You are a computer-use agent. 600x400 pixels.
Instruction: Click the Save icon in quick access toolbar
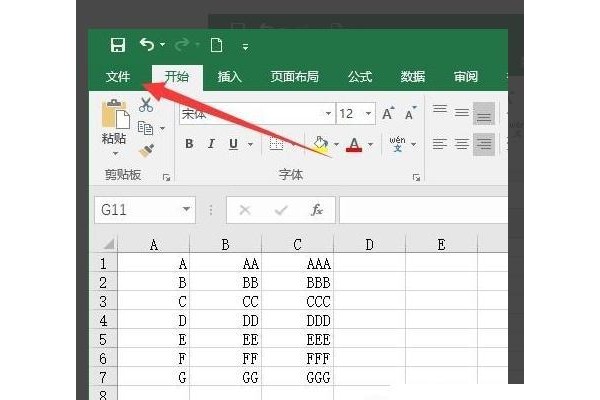click(117, 45)
